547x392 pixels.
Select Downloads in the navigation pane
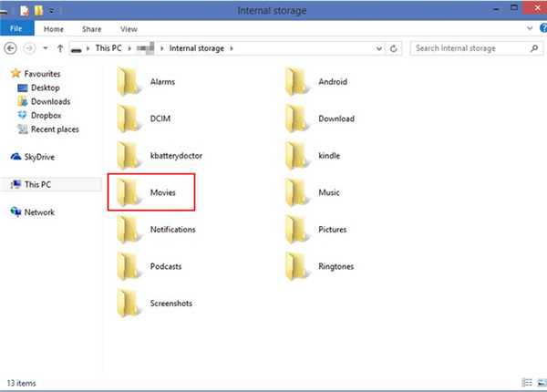(44, 101)
